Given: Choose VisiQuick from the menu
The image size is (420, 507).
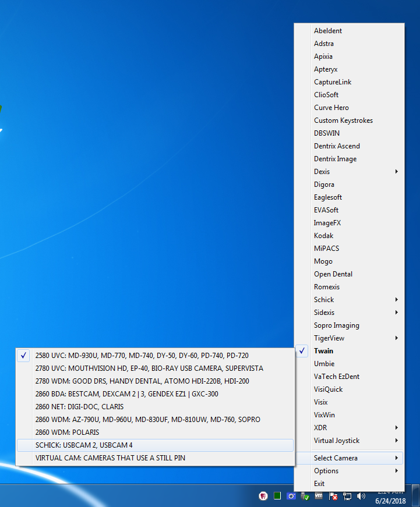Looking at the screenshot, I should click(350, 389).
